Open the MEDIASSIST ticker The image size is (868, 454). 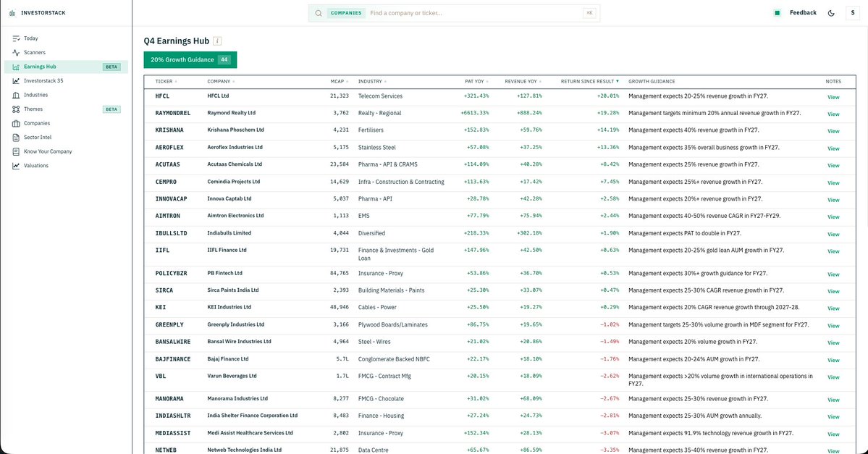point(173,433)
